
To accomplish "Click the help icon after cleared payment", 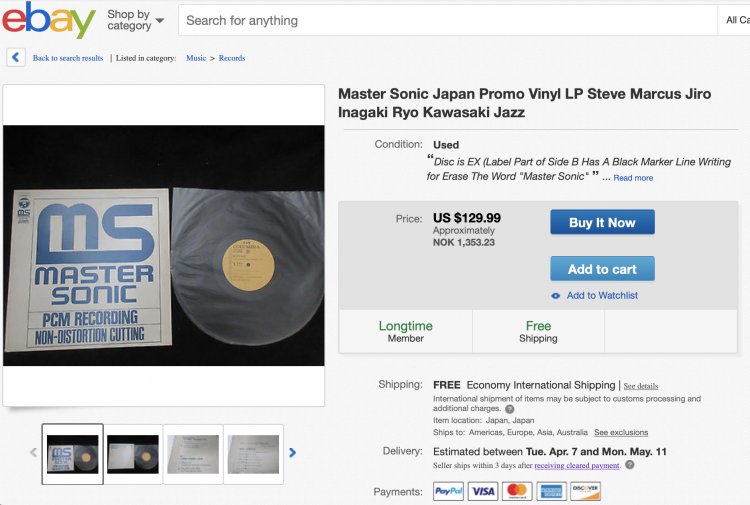I will click(x=630, y=465).
